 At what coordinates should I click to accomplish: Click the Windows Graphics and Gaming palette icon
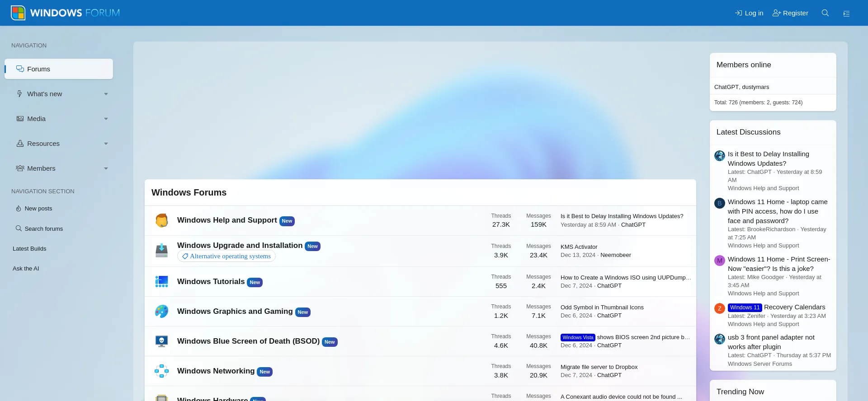(x=161, y=311)
